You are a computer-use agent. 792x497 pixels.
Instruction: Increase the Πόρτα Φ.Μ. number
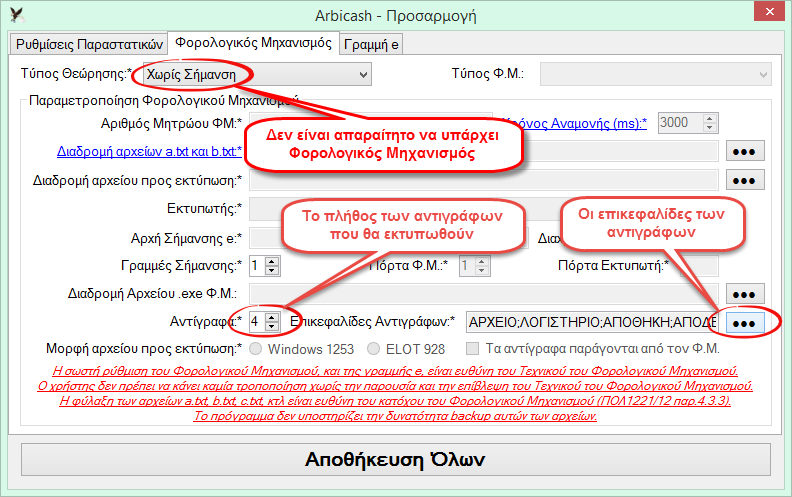[481, 262]
